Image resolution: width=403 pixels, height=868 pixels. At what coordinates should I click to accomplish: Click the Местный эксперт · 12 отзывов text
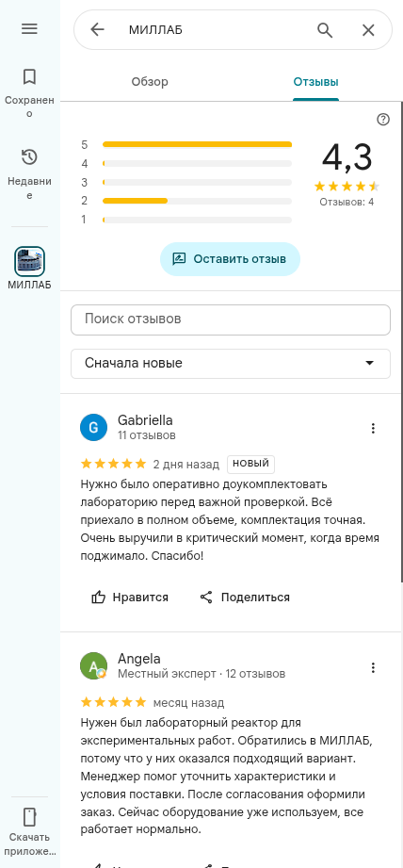click(x=201, y=674)
